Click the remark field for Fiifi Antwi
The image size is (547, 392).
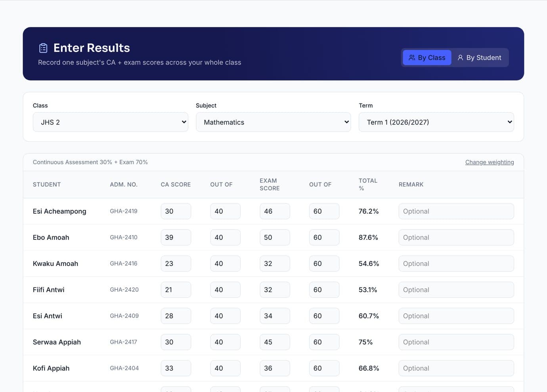pyautogui.click(x=456, y=290)
